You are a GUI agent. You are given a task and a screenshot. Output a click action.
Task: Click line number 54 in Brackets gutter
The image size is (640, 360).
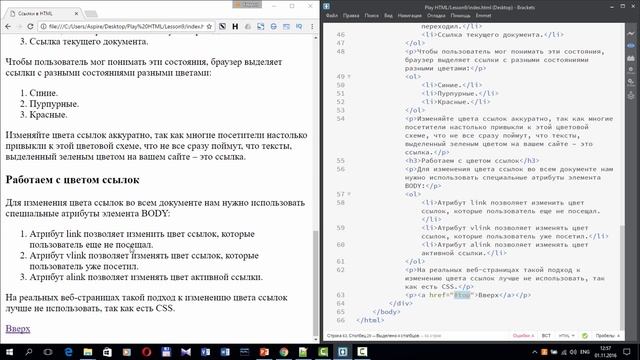(340, 119)
